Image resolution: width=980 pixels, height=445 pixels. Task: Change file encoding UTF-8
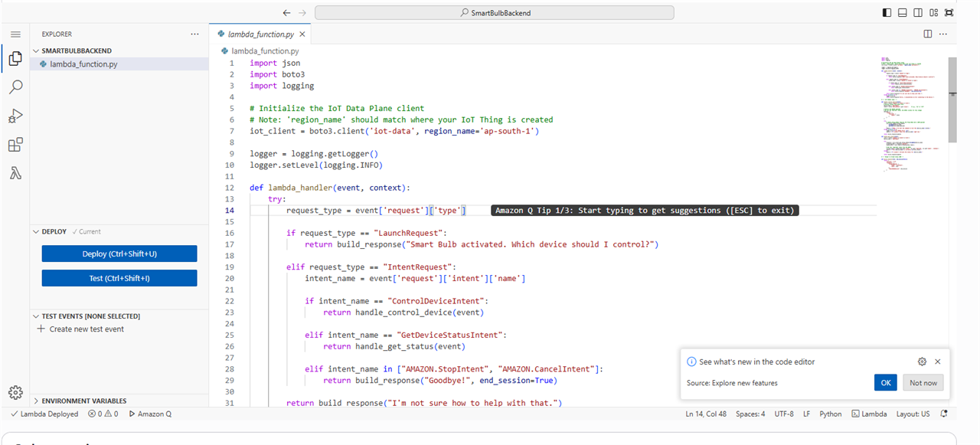click(x=784, y=414)
